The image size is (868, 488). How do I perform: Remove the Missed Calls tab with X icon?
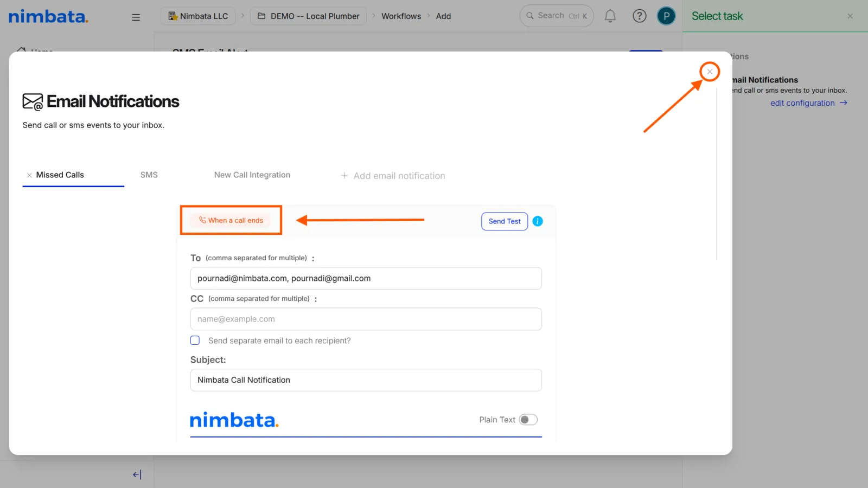click(x=29, y=175)
